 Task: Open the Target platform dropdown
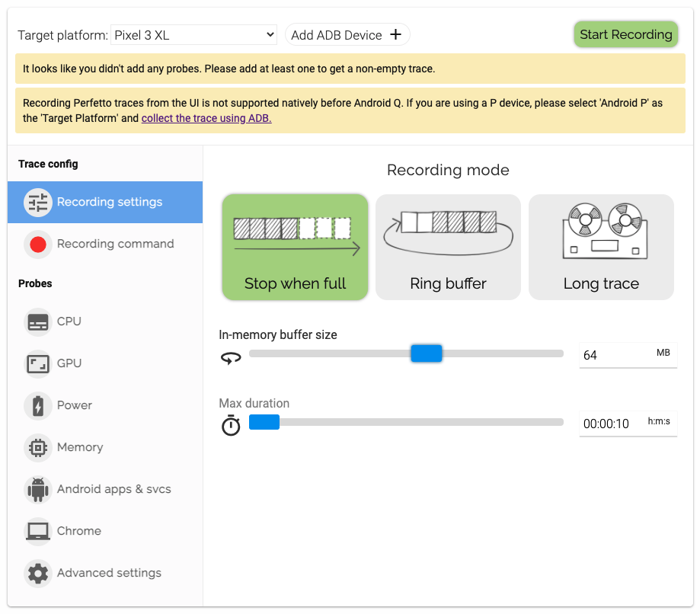click(193, 35)
